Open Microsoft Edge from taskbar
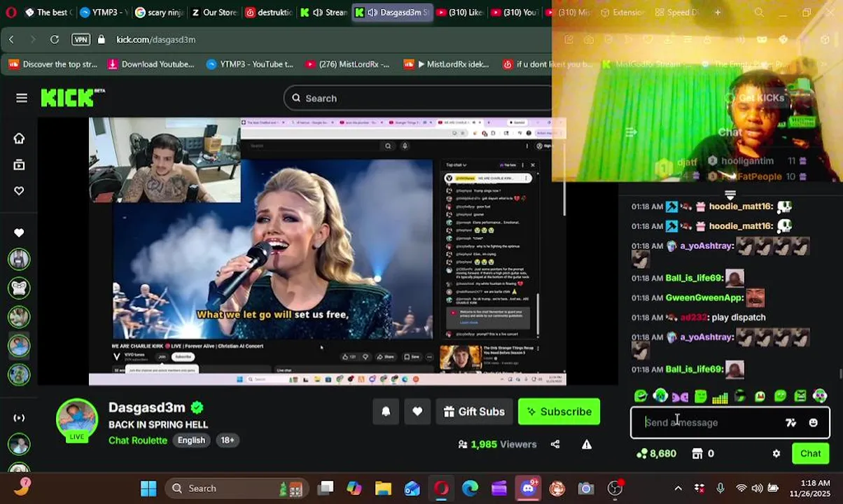The image size is (843, 504). [x=470, y=489]
